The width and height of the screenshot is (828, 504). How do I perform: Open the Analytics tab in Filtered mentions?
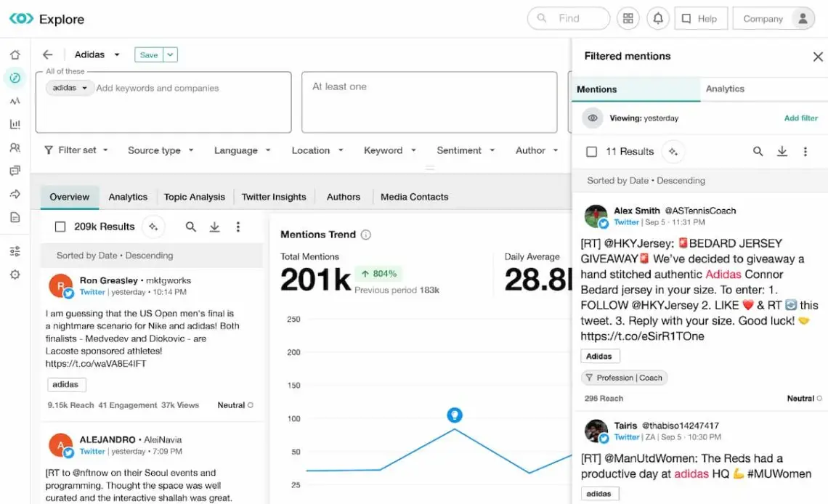725,89
